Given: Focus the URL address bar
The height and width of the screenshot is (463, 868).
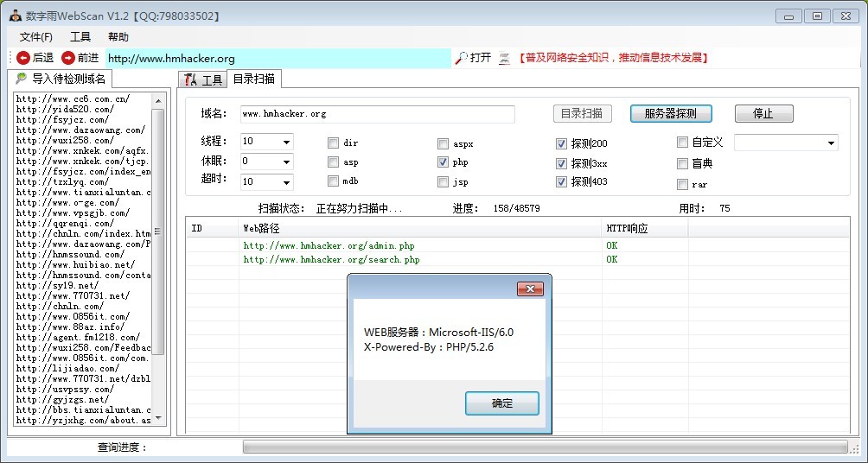Looking at the screenshot, I should coord(278,58).
